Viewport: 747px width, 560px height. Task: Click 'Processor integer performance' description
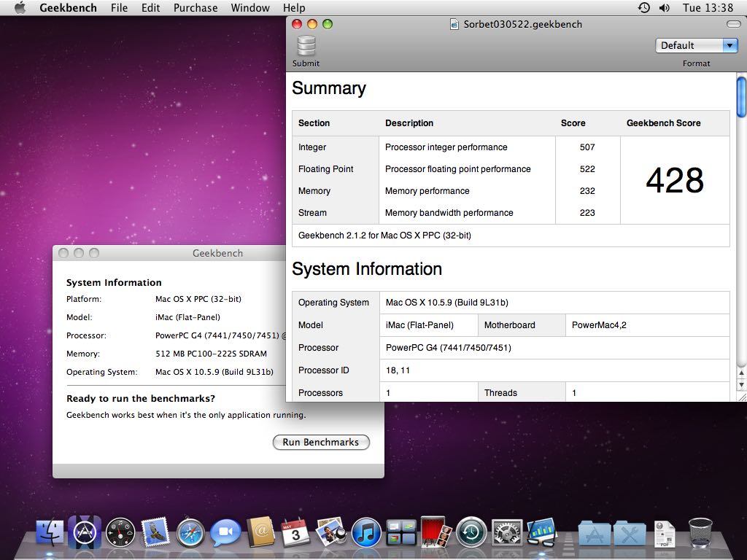[446, 147]
